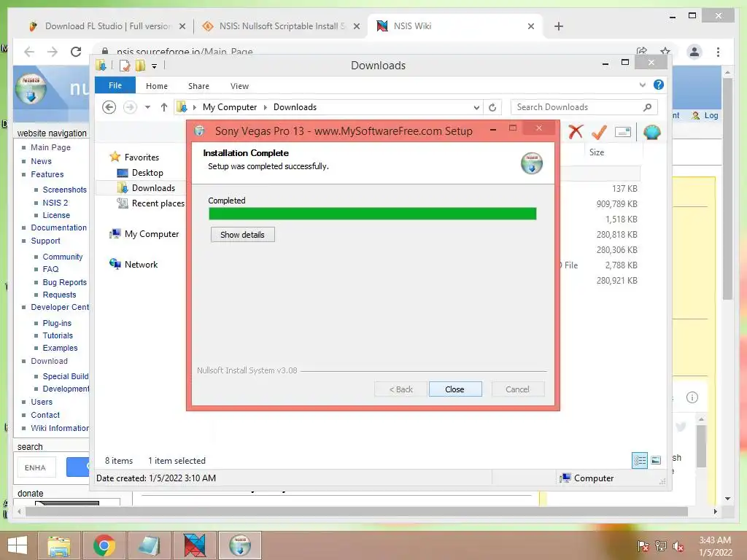Click My Computer in the address bar path
This screenshot has height=560, width=747.
pyautogui.click(x=230, y=107)
